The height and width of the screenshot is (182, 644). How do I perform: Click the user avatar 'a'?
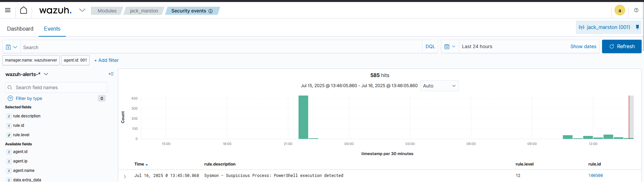tap(619, 10)
